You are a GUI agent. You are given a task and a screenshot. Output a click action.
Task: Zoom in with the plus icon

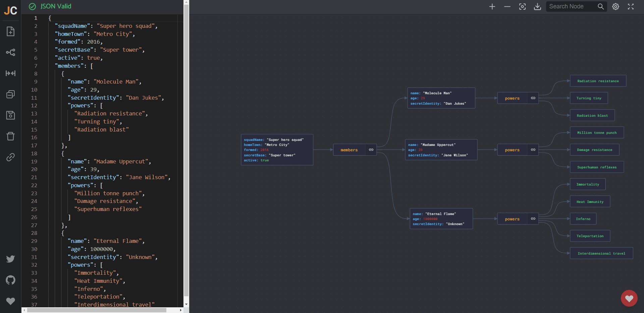pyautogui.click(x=492, y=6)
